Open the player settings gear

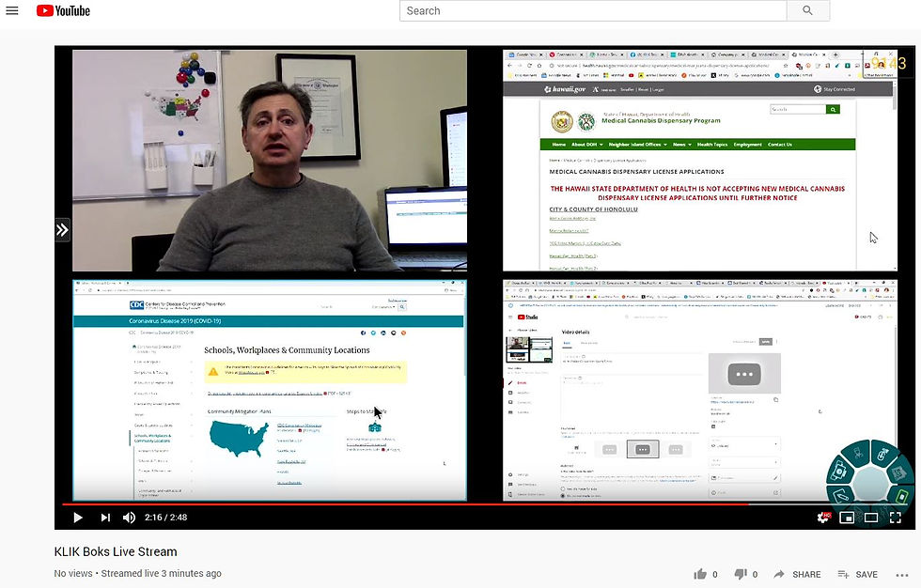[x=823, y=517]
